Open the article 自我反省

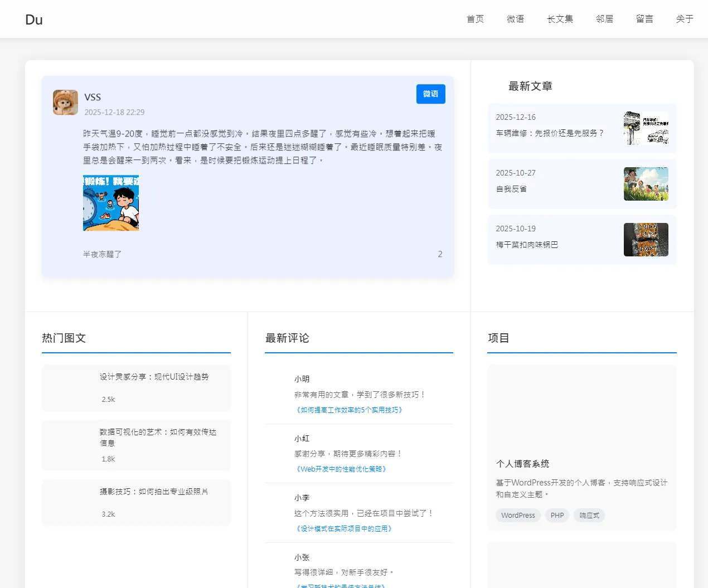click(x=511, y=188)
